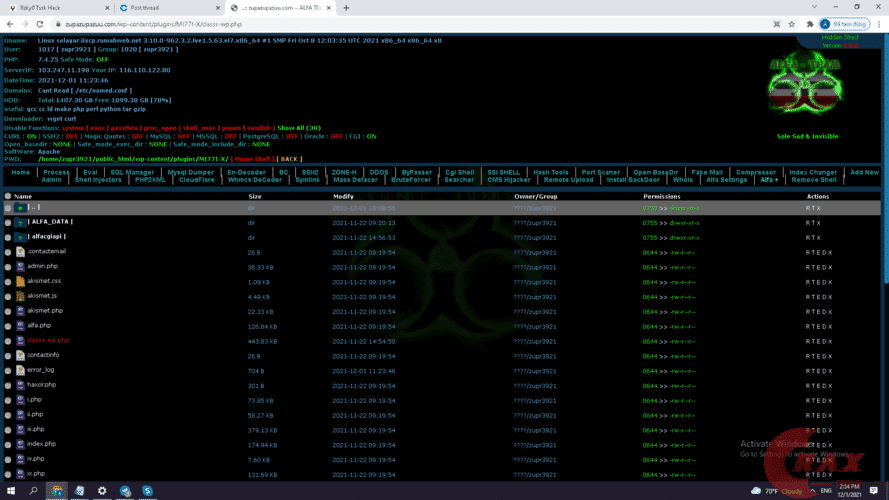Click the admin.php file icon
The image size is (889, 500).
click(x=20, y=267)
